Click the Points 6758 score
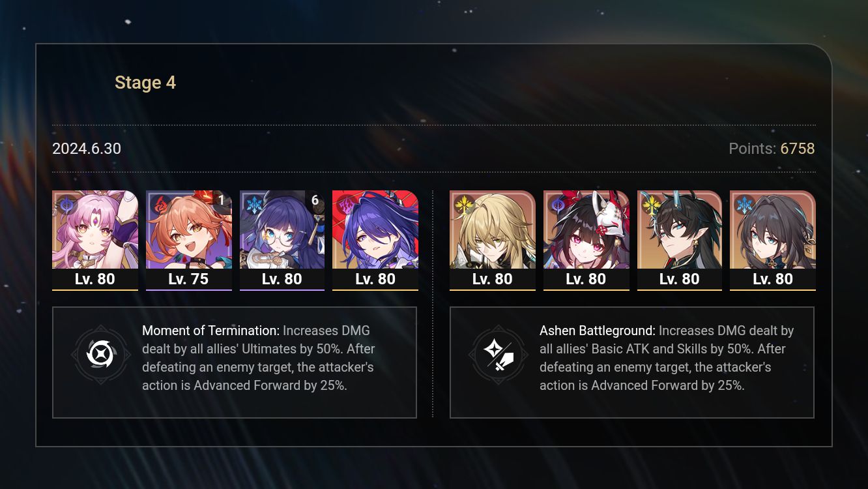This screenshot has height=489, width=868. coord(772,149)
